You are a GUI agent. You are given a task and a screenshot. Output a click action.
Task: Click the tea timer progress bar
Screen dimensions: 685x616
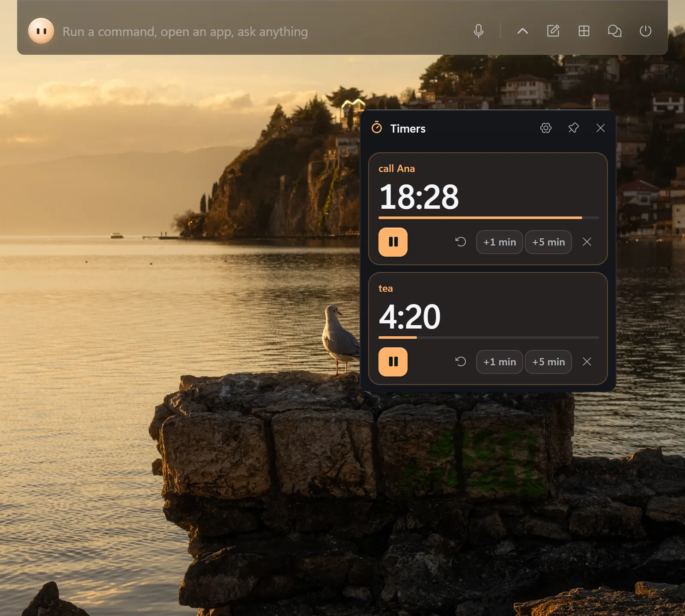488,338
